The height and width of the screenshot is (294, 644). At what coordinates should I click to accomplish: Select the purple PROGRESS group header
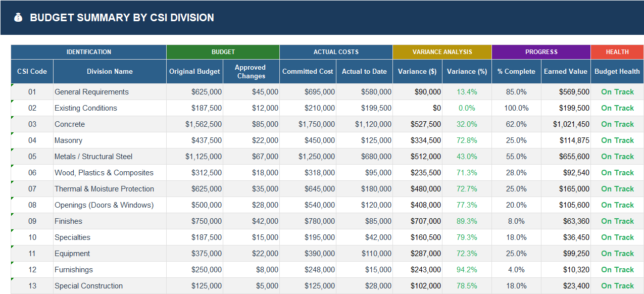click(541, 52)
